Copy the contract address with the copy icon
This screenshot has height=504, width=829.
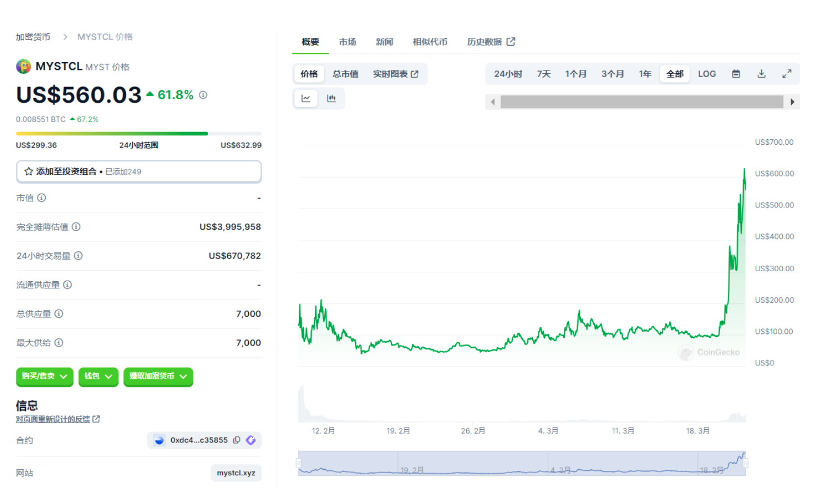click(237, 440)
